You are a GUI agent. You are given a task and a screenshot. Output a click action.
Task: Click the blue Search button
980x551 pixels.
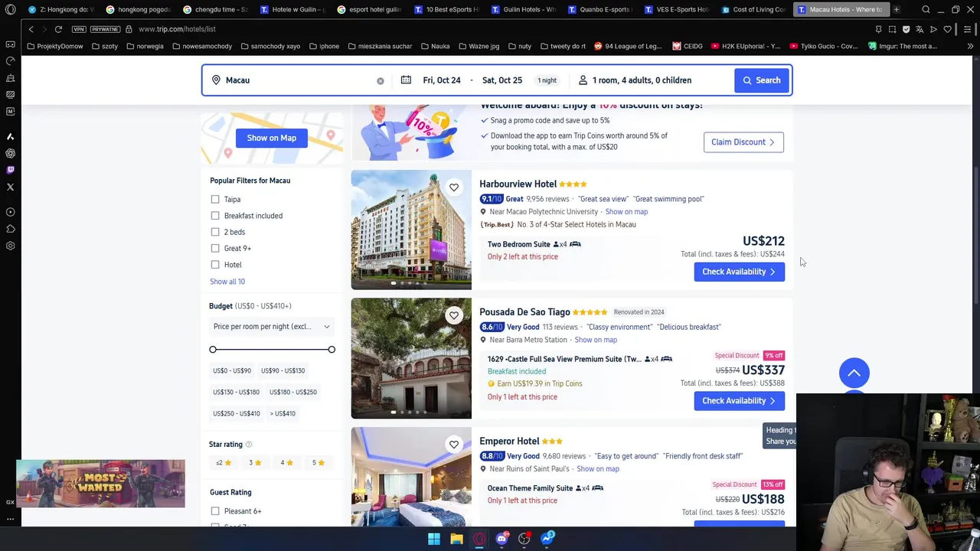coord(761,80)
